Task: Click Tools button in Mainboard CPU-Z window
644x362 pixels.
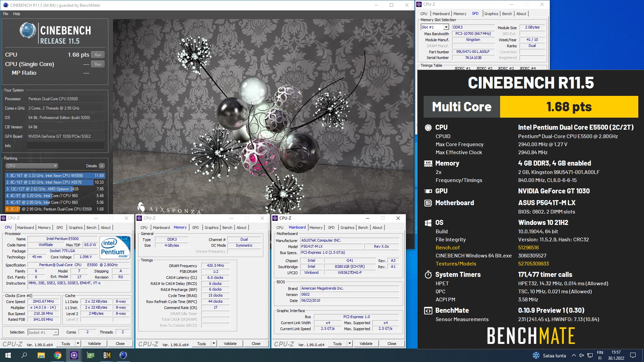Action: coord(337,344)
